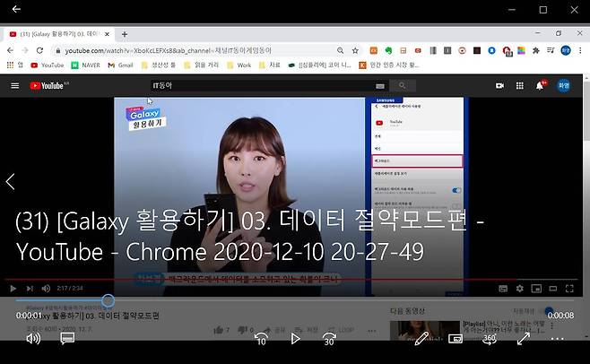
Task: Open the YouTube account avatar
Action: click(563, 86)
